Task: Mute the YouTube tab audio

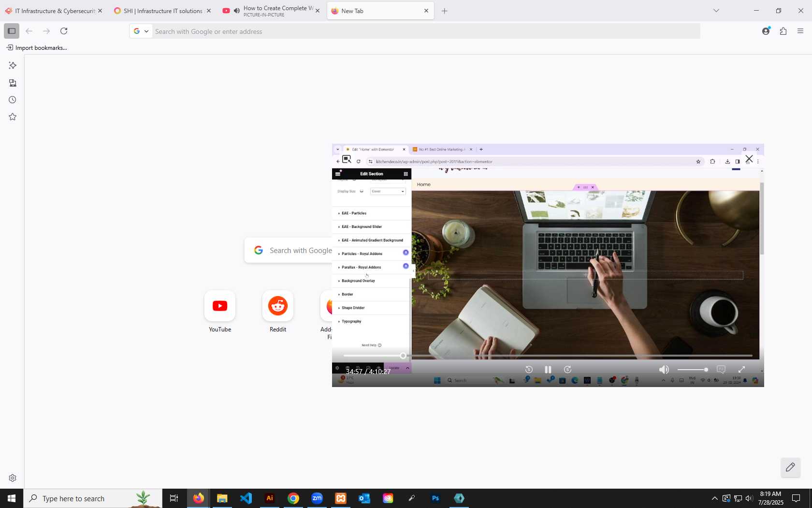Action: (x=237, y=11)
